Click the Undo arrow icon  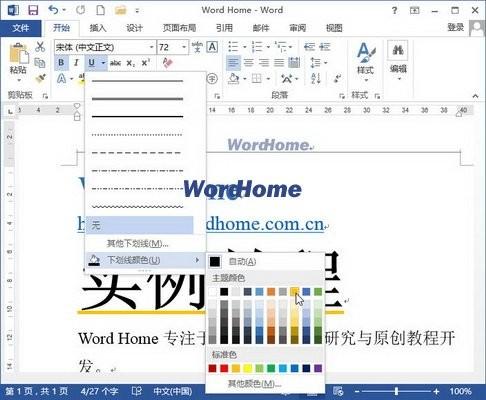[53, 10]
